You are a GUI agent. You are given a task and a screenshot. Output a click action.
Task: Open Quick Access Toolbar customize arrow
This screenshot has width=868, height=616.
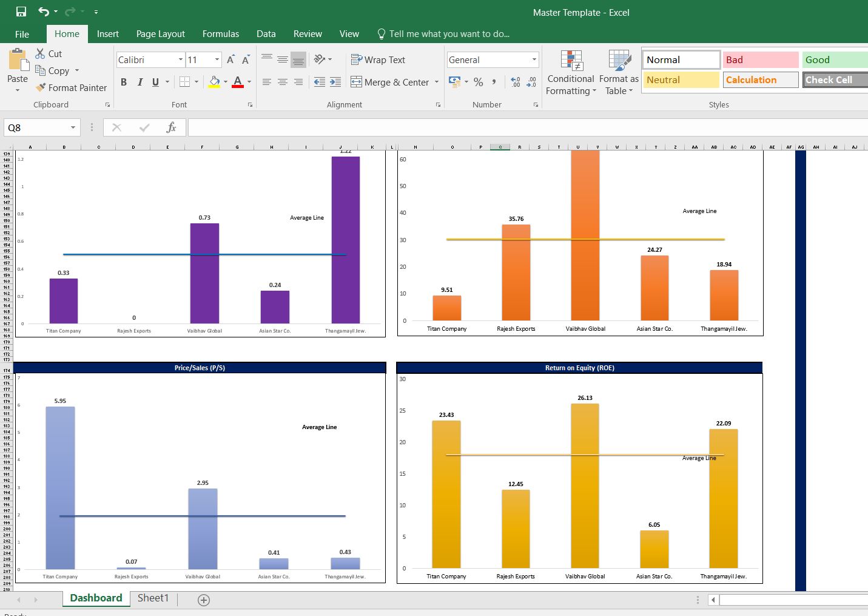click(96, 12)
